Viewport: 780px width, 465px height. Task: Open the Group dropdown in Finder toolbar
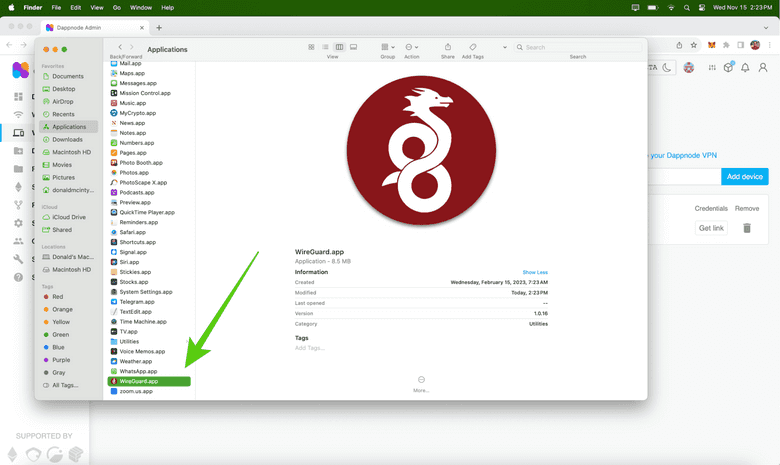click(x=388, y=47)
